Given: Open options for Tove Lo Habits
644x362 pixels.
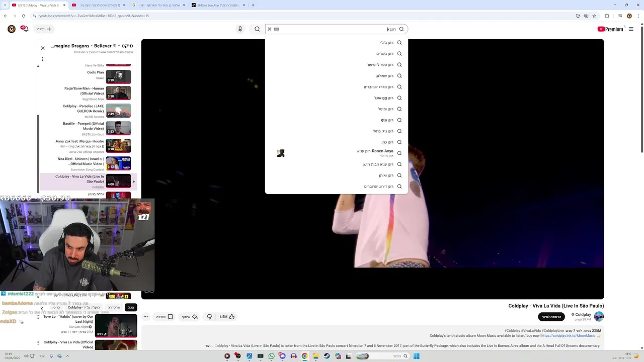Looking at the screenshot, I should click(x=38, y=318).
